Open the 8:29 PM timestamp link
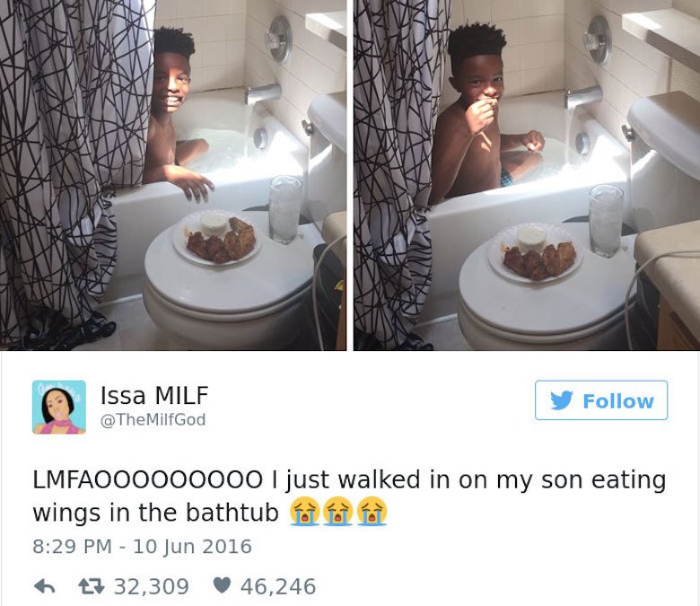 [x=72, y=547]
